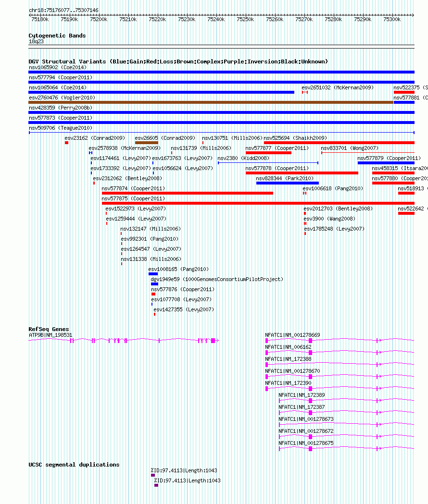
Task: Select the nsv577794 (Cooper2011) variant label
Action: tap(61, 77)
